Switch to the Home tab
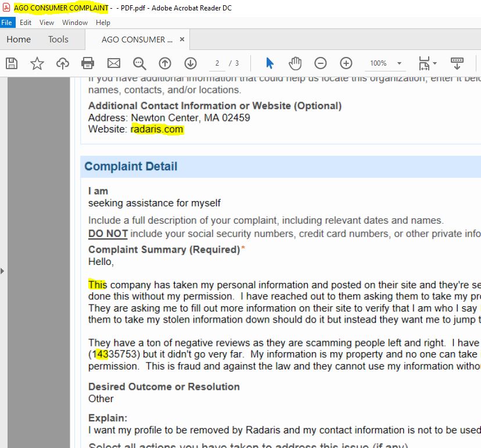The image size is (481, 448). point(19,40)
